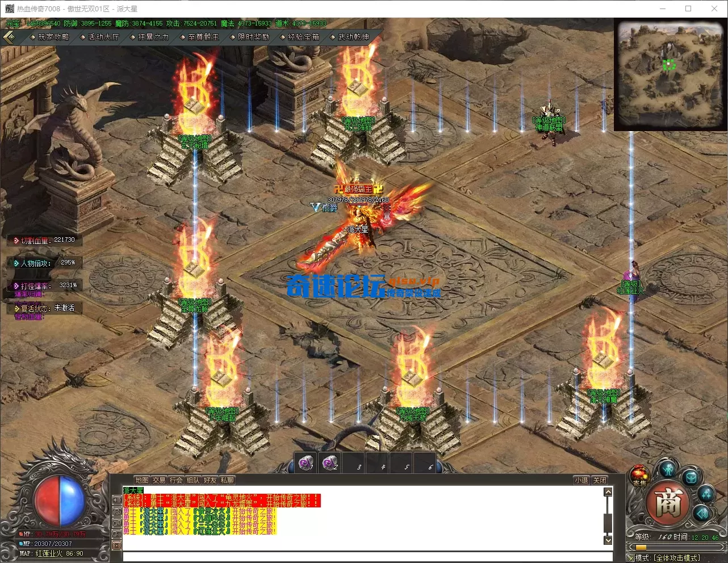Select empty quick slot 4

(378, 464)
